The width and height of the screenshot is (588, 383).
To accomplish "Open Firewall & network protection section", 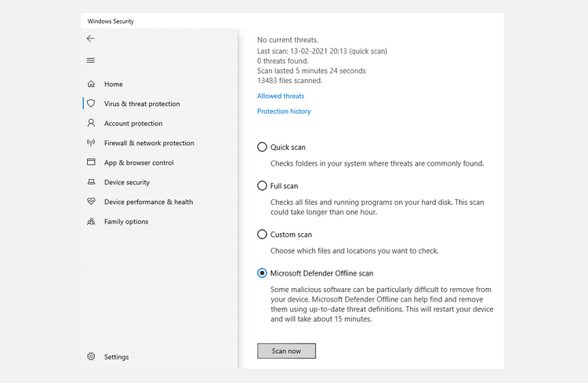I will point(149,143).
